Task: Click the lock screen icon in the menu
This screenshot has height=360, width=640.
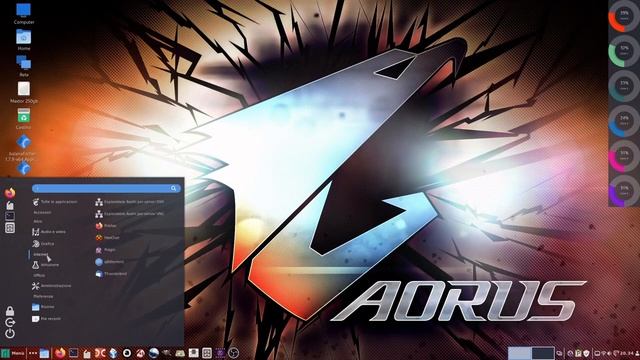Action: (10, 311)
